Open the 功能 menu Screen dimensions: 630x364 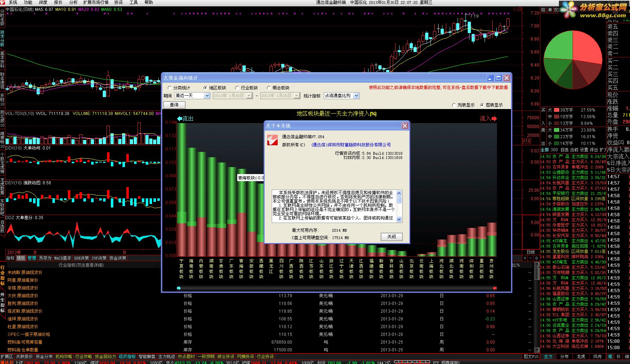(28, 2)
